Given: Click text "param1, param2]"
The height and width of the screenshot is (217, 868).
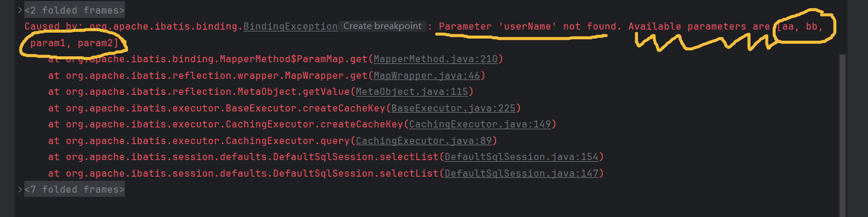Looking at the screenshot, I should point(74,43).
